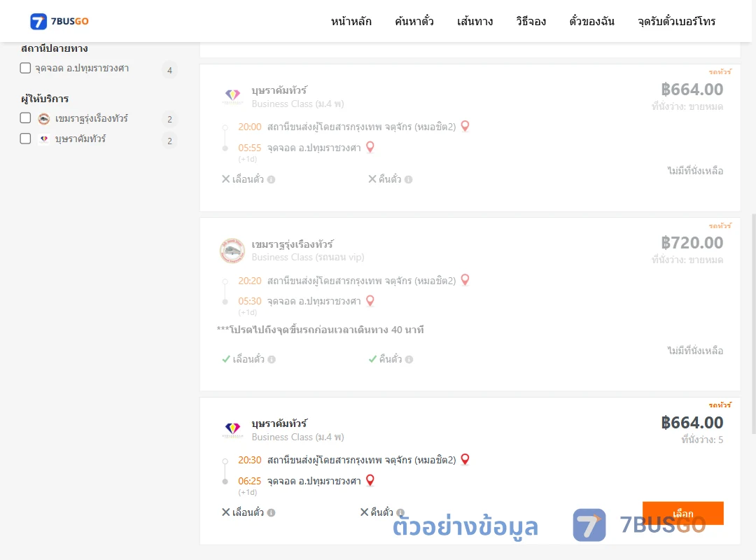Open วิธีจอง navigation item
The width and height of the screenshot is (756, 560).
[x=531, y=21]
